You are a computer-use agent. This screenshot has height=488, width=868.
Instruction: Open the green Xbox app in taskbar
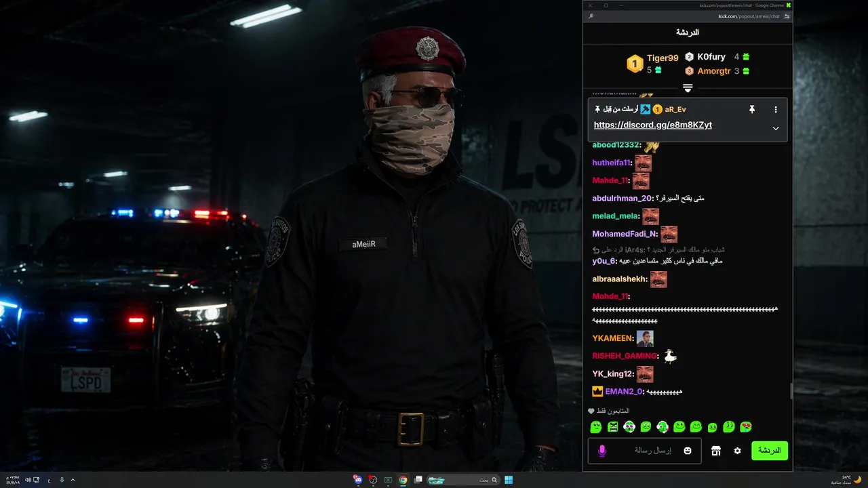tap(388, 480)
